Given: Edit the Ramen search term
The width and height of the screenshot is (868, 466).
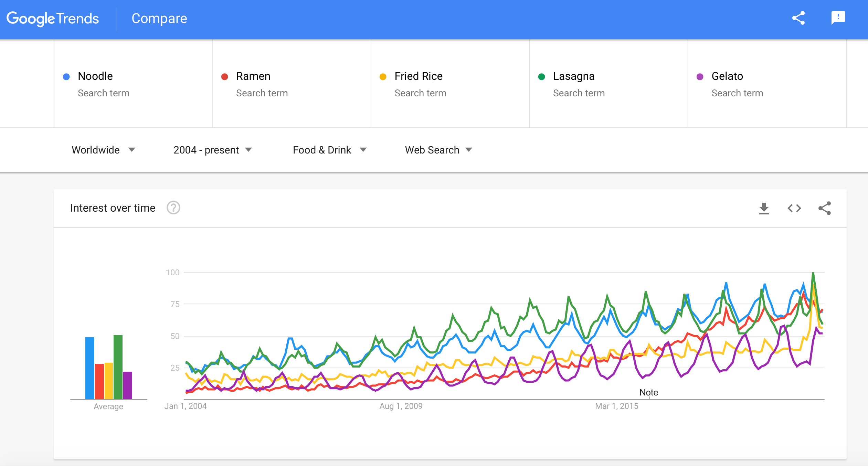Looking at the screenshot, I should point(253,76).
